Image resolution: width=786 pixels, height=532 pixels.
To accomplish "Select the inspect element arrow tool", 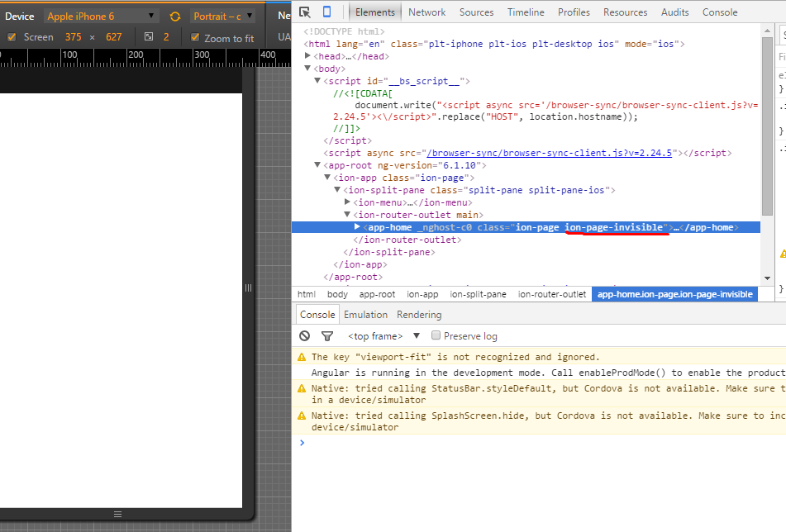I will click(305, 12).
